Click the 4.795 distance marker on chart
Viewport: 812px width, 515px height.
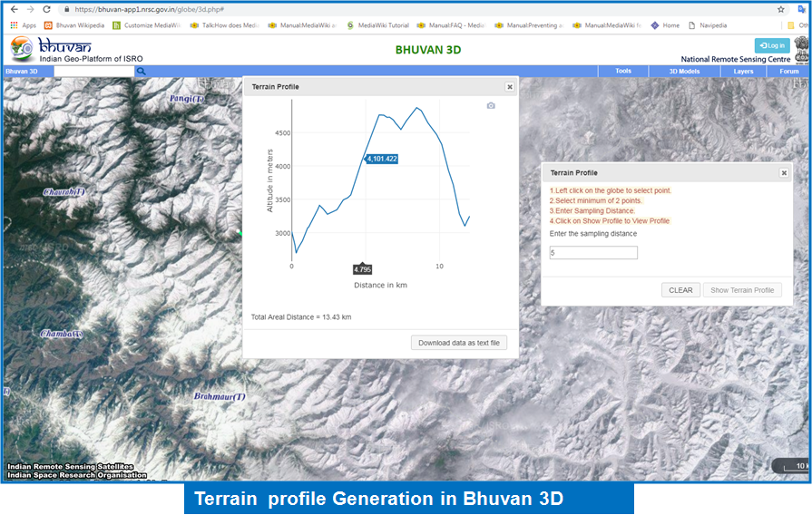click(363, 269)
